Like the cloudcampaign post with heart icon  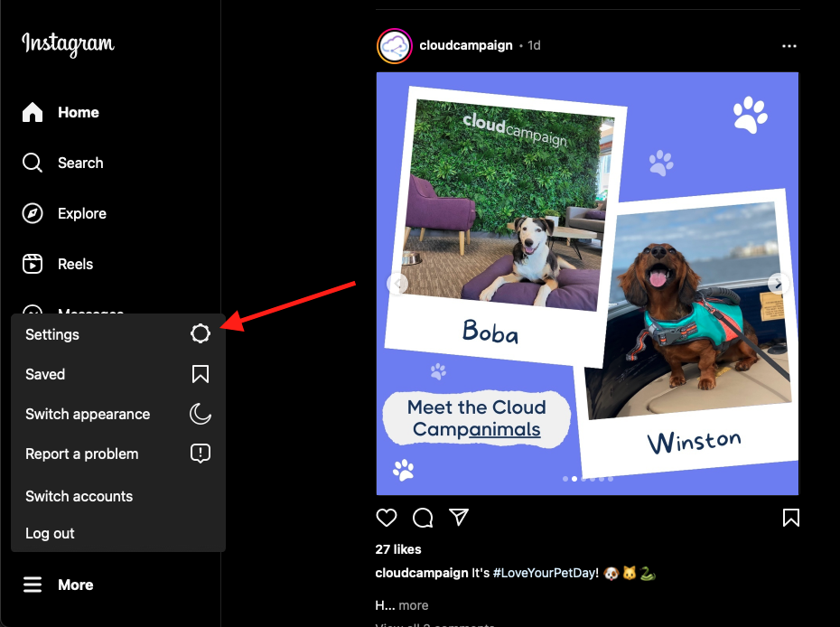387,517
